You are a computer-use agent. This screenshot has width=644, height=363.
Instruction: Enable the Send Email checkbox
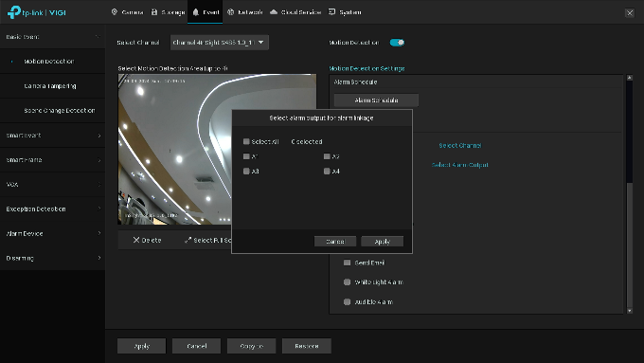[347, 263]
